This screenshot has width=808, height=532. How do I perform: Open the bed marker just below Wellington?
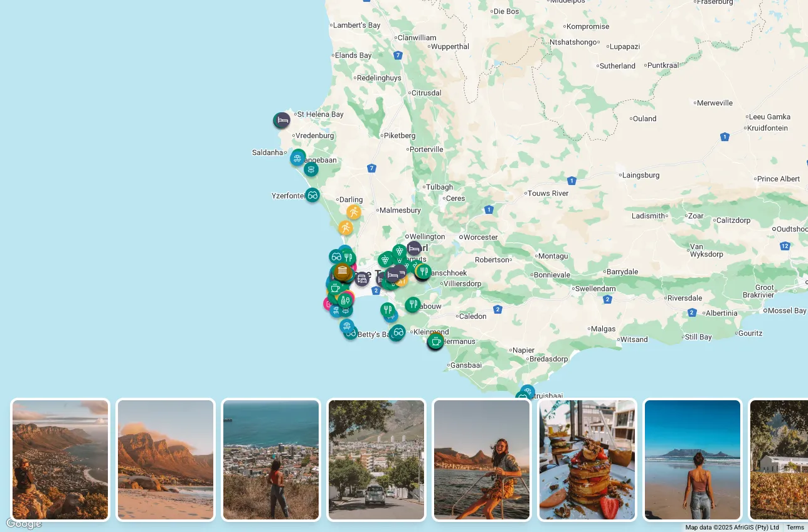[x=413, y=249]
